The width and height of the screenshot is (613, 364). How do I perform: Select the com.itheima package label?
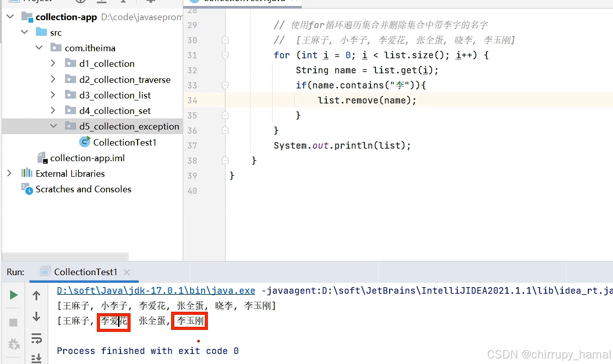tap(90, 48)
